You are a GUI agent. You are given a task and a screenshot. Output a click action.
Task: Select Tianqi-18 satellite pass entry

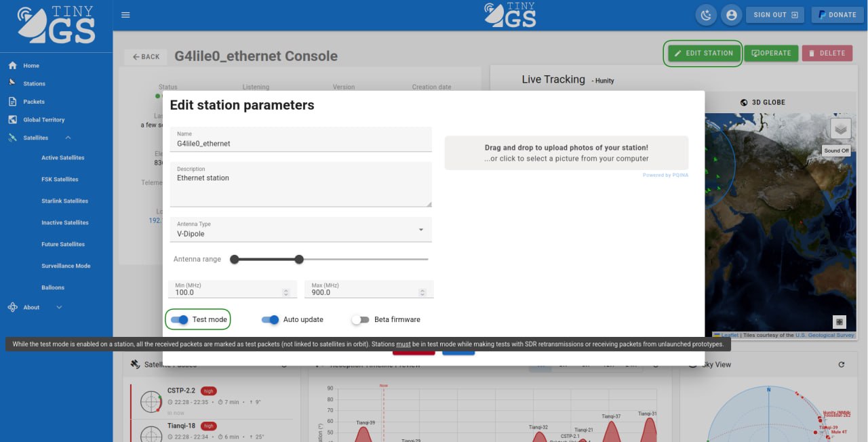pyautogui.click(x=214, y=431)
